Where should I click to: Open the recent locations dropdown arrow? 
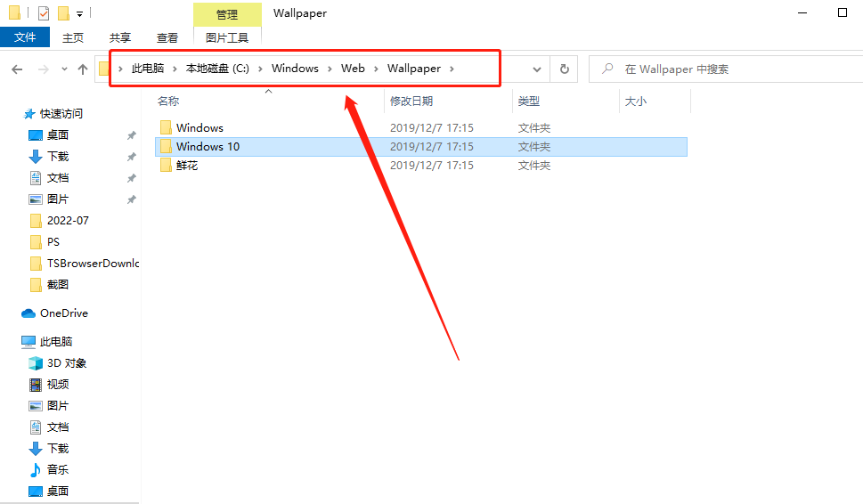[64, 69]
